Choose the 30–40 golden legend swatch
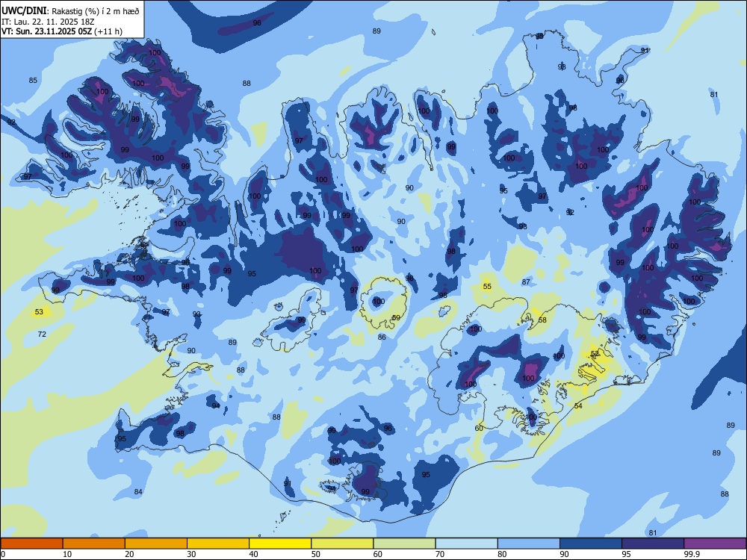The height and width of the screenshot is (560, 747). tap(218, 544)
